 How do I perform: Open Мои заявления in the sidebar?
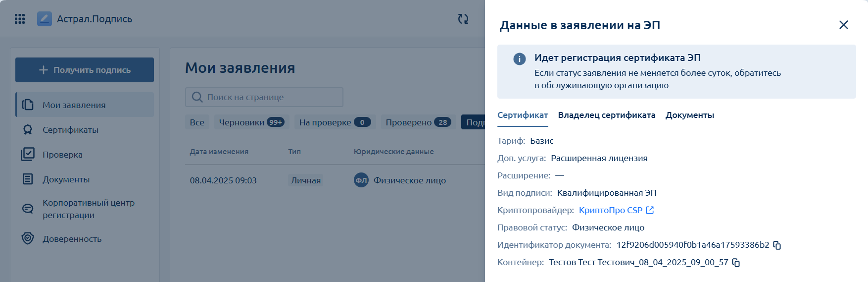[x=85, y=105]
